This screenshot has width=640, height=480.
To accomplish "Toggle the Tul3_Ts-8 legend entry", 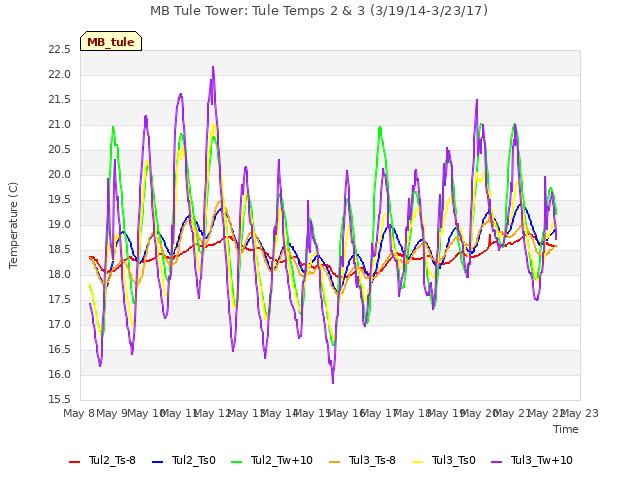I will tap(362, 461).
